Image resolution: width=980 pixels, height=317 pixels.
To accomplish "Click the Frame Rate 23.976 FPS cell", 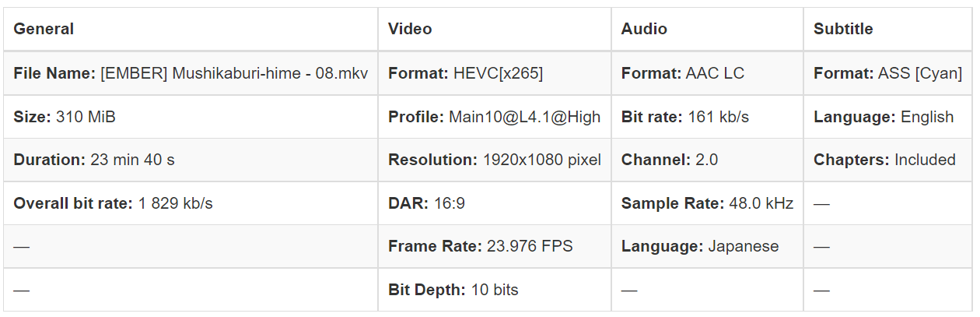I will (480, 247).
